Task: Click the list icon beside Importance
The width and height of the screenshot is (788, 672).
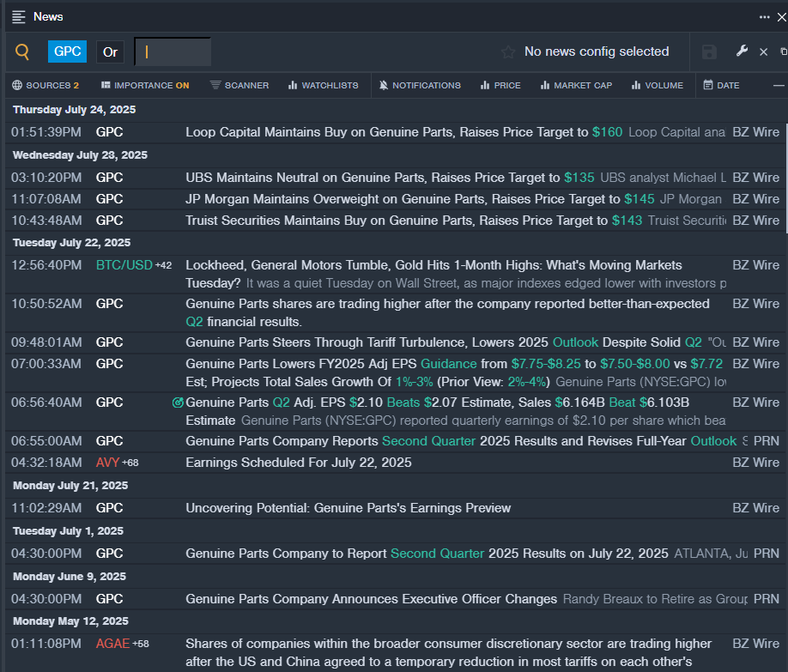Action: tap(106, 85)
